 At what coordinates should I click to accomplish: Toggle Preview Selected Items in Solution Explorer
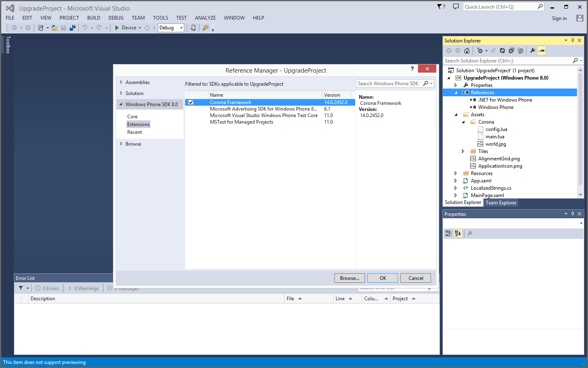point(542,51)
